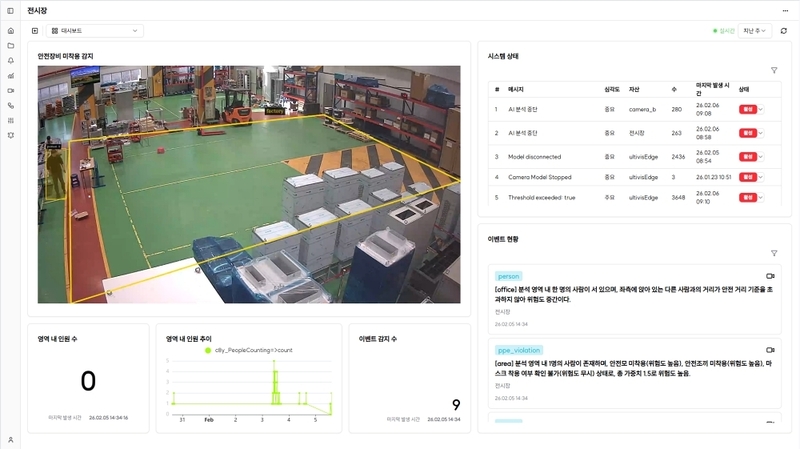The width and height of the screenshot is (800, 449).
Task: Open the 대시보드 dropdown selector
Action: [95, 31]
